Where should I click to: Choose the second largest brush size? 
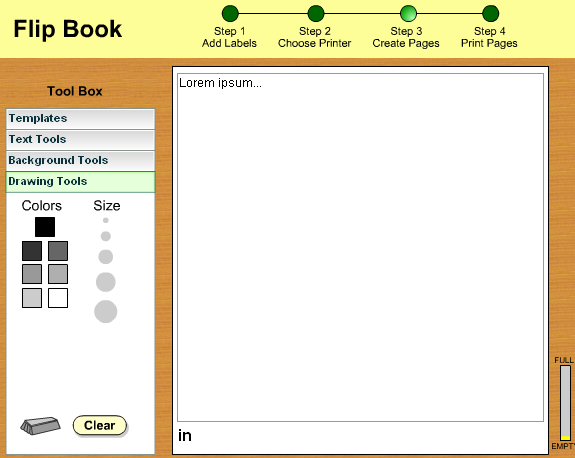tap(106, 282)
